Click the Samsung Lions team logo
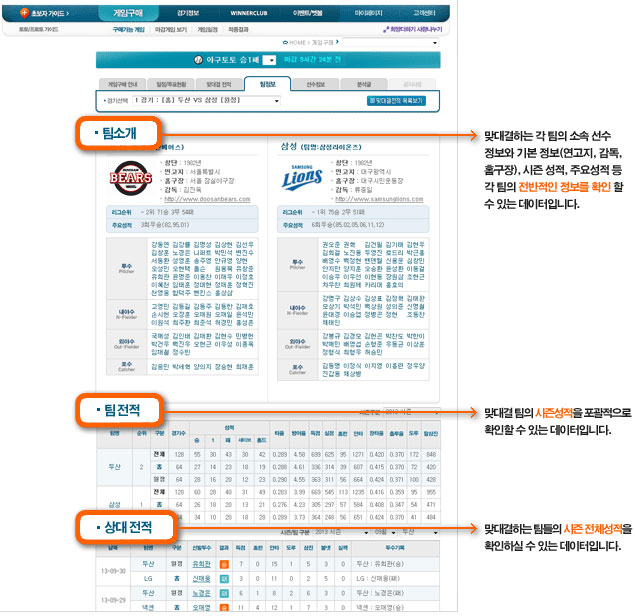635x616 pixels. coord(302,177)
